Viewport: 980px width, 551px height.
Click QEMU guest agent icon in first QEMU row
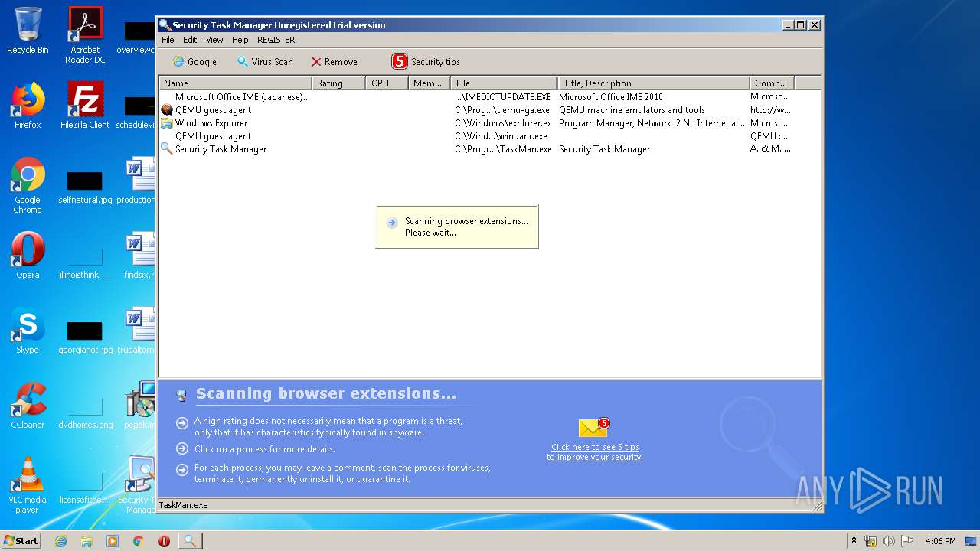tap(166, 110)
